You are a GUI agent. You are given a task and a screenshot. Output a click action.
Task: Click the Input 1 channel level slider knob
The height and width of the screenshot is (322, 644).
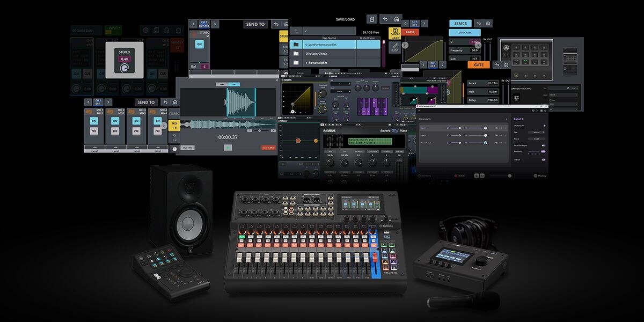coord(486,128)
